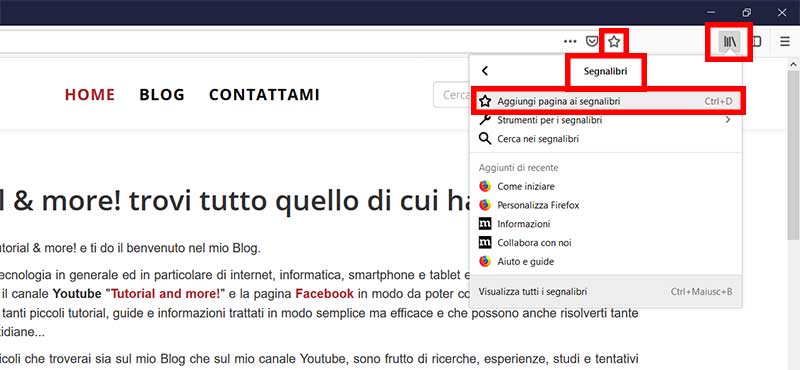
Task: Restore down the browser window
Action: pyautogui.click(x=746, y=13)
